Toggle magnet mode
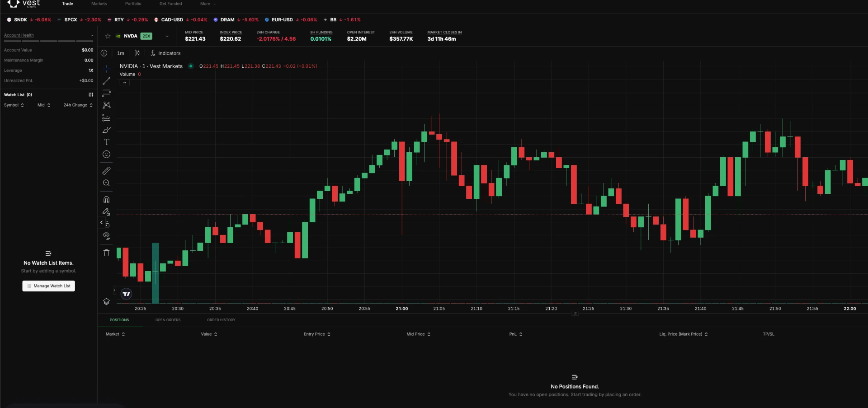This screenshot has height=408, width=868. tap(107, 199)
